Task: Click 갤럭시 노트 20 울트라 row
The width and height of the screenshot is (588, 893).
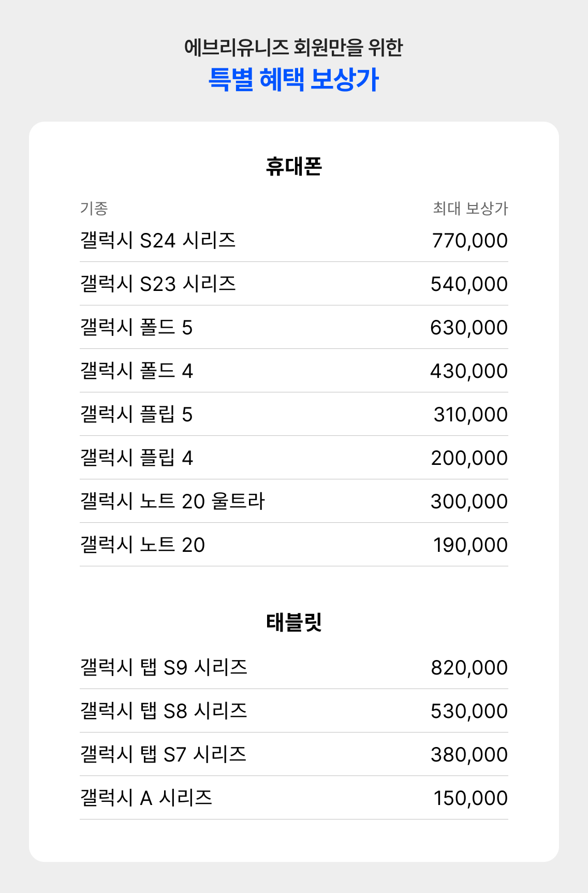Action: coord(294,501)
